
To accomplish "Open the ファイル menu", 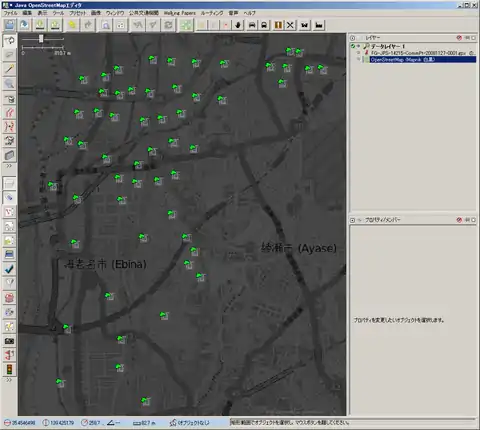I will tap(11, 13).
